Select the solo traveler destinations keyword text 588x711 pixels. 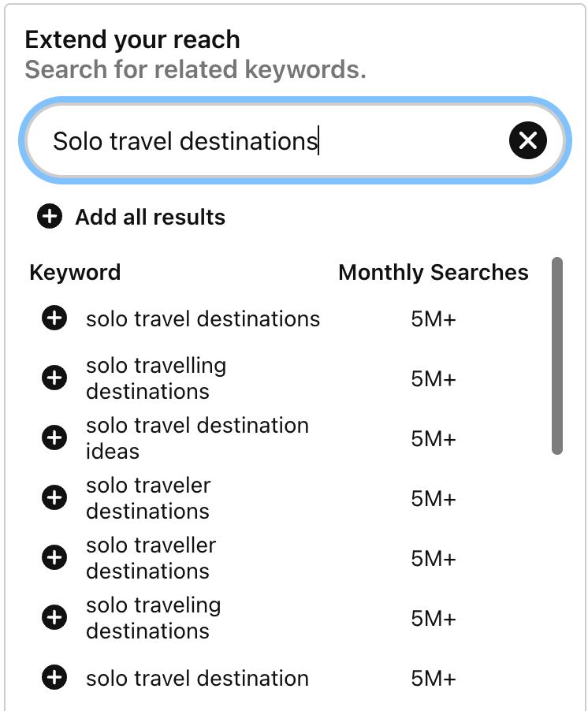pos(148,498)
